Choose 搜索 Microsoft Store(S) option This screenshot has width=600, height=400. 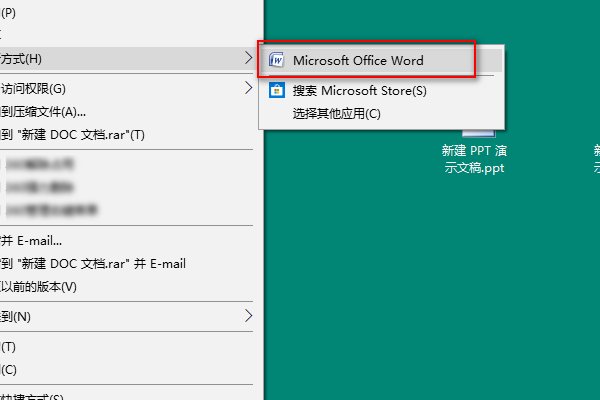(359, 91)
